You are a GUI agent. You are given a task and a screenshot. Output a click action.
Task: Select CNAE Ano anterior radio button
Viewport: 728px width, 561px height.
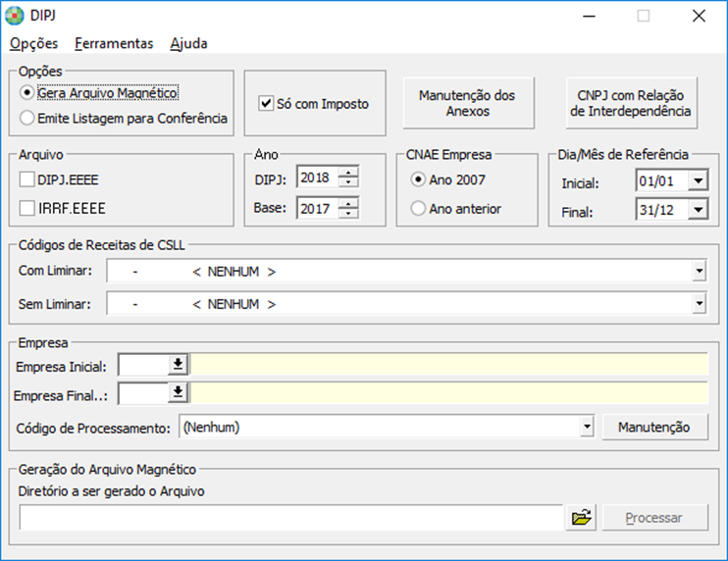[x=418, y=208]
